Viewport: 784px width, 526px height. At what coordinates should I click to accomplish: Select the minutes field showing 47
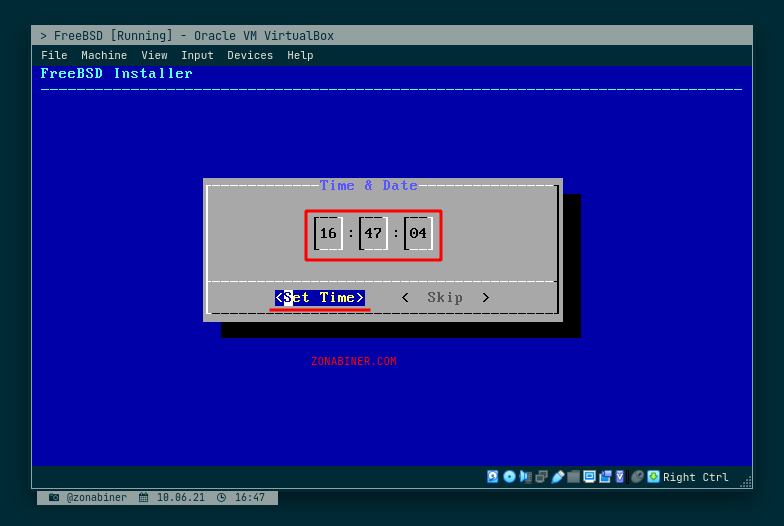click(x=373, y=233)
